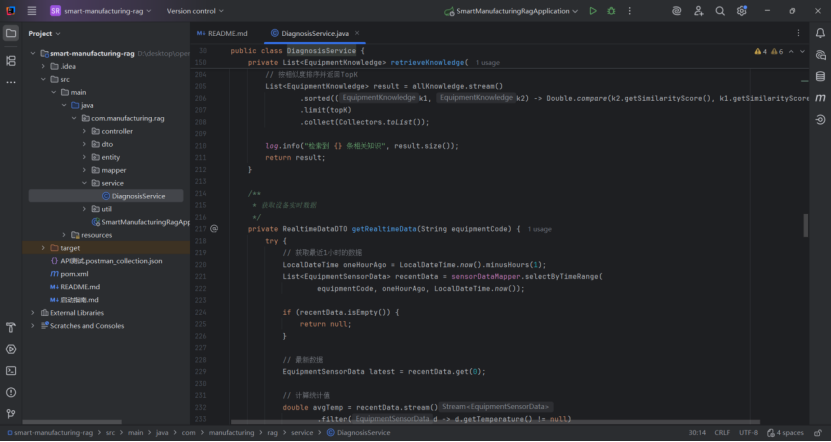Expand the controller package
This screenshot has width=831, height=442.
pos(84,131)
